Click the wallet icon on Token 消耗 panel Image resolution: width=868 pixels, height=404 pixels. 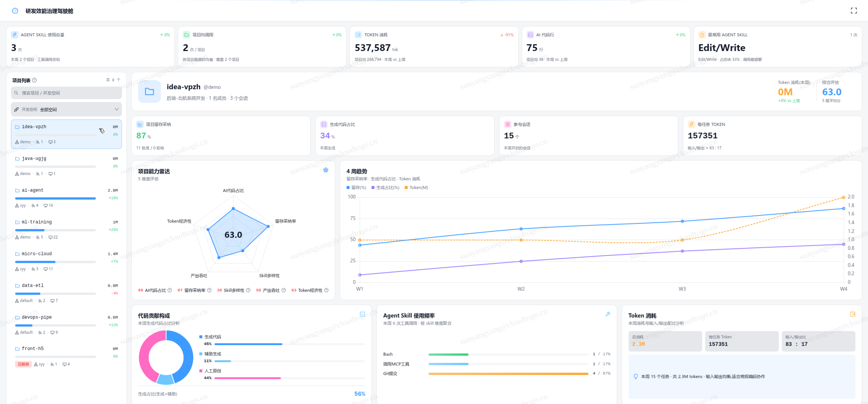[x=853, y=314]
